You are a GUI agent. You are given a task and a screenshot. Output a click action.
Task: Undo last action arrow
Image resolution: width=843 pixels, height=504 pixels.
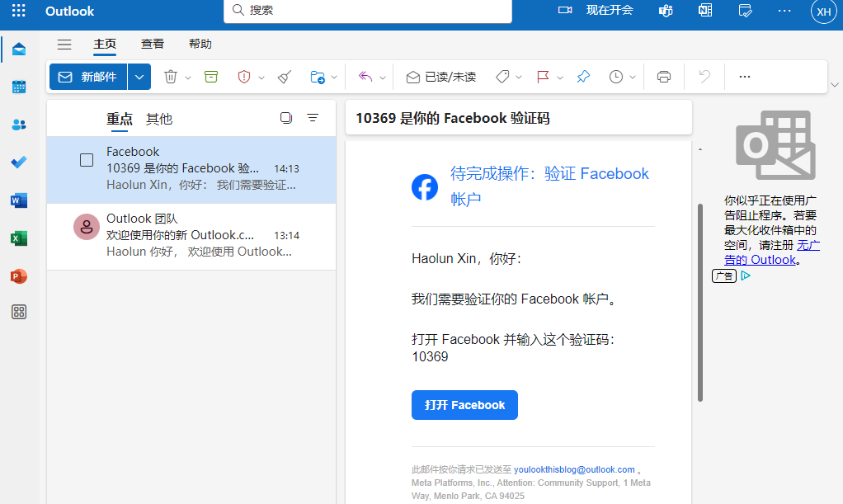pos(704,77)
